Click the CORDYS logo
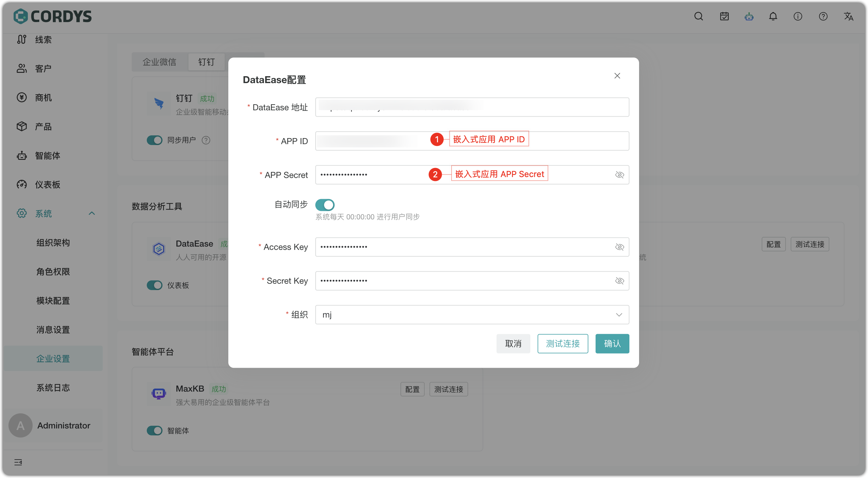Image resolution: width=868 pixels, height=478 pixels. tap(53, 16)
